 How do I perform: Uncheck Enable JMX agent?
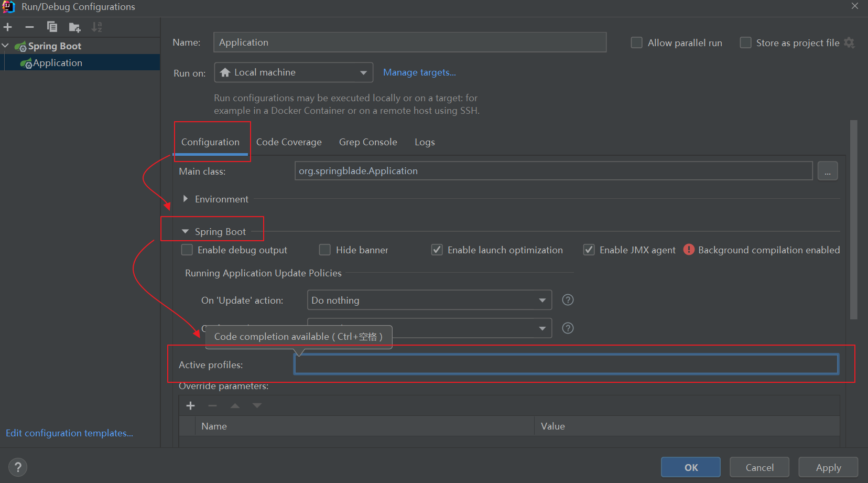coord(589,250)
